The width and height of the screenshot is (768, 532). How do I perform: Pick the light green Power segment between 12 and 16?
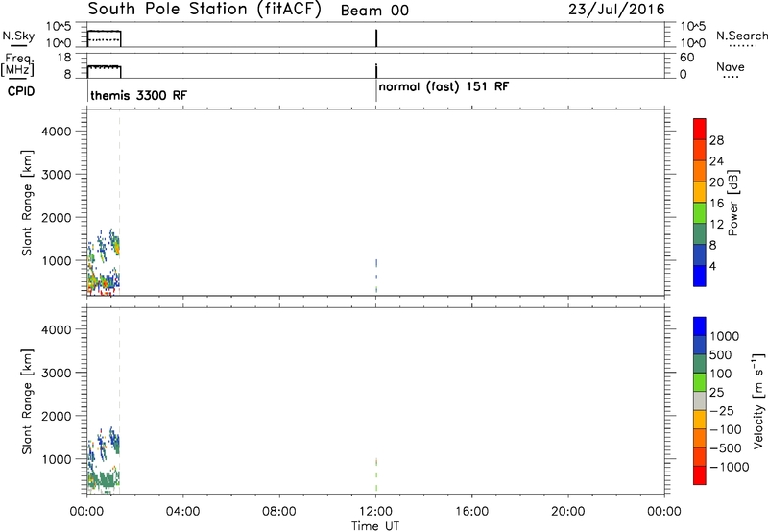(700, 213)
